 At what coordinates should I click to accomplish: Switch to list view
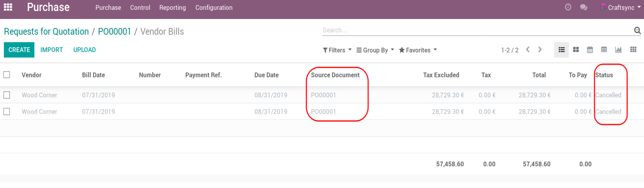[x=562, y=50]
